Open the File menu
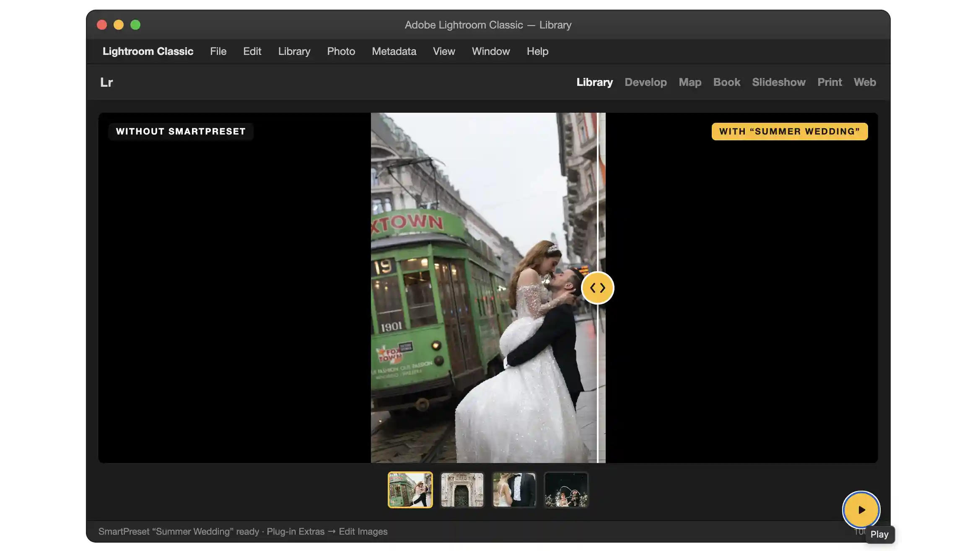 click(x=218, y=51)
